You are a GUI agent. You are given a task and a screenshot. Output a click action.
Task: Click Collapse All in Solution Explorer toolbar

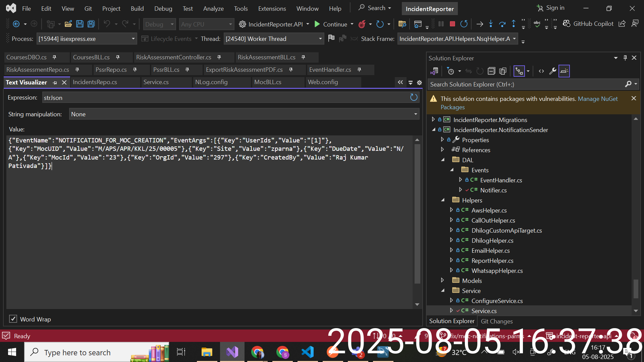tap(491, 71)
